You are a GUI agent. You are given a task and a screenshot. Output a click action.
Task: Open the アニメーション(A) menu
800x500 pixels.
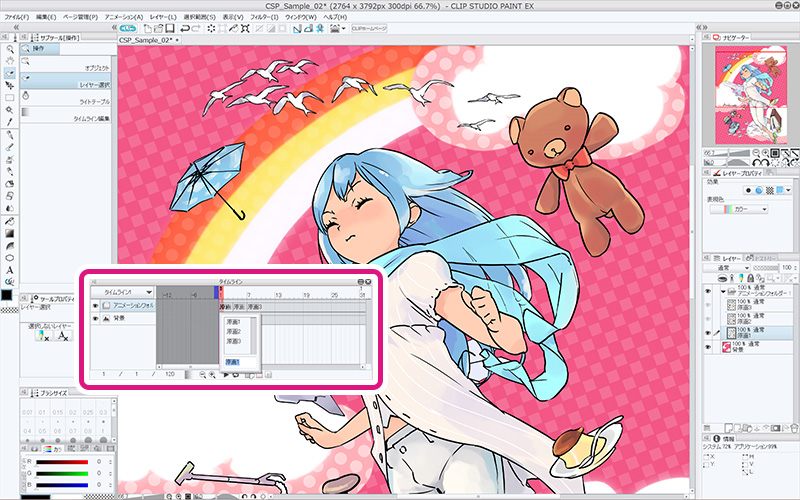(124, 17)
